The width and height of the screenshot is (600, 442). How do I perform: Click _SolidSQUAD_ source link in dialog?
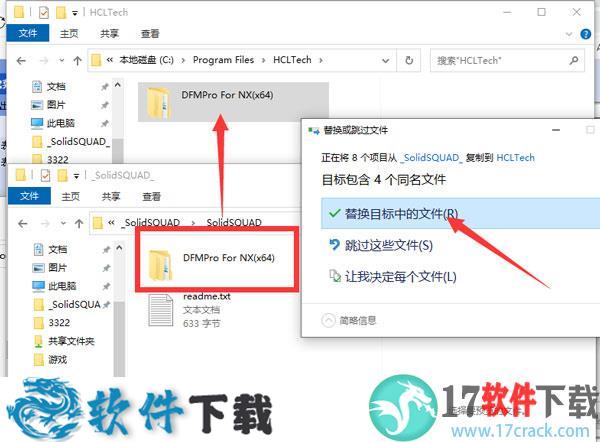pyautogui.click(x=432, y=158)
